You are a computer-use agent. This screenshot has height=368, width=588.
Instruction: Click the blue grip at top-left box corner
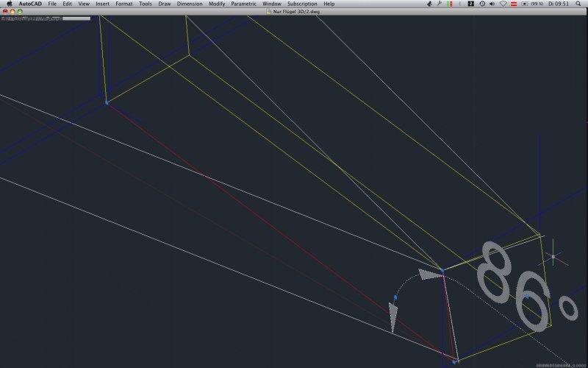pos(107,102)
